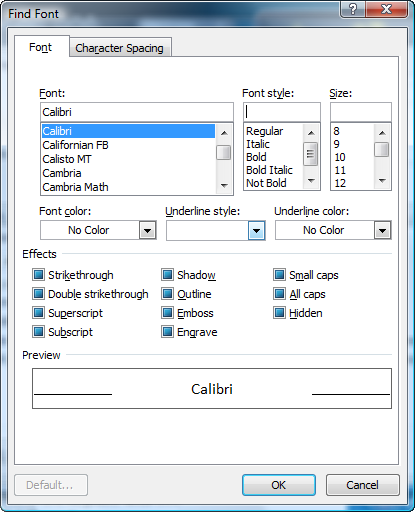Toggle the All caps checkbox
The image size is (415, 512).
[279, 294]
